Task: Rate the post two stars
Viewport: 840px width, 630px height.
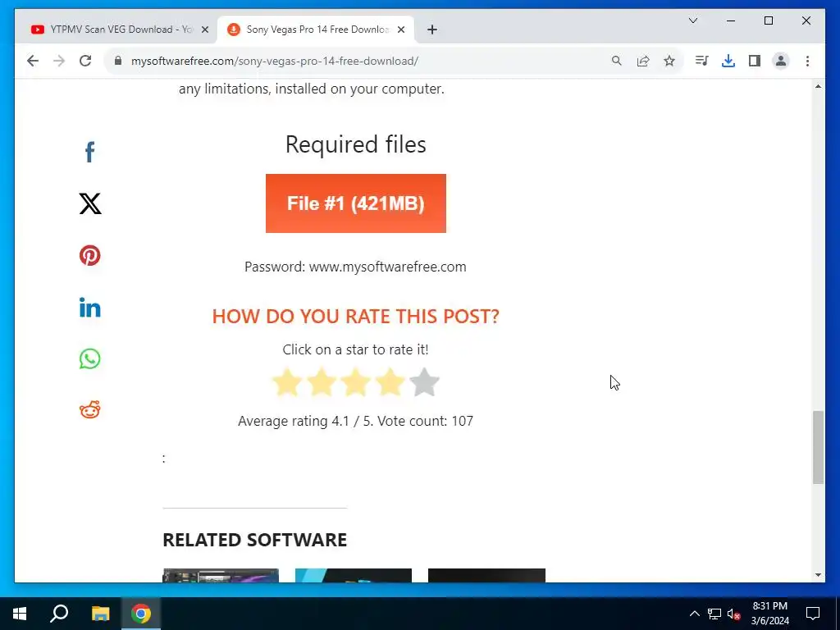Action: point(322,382)
